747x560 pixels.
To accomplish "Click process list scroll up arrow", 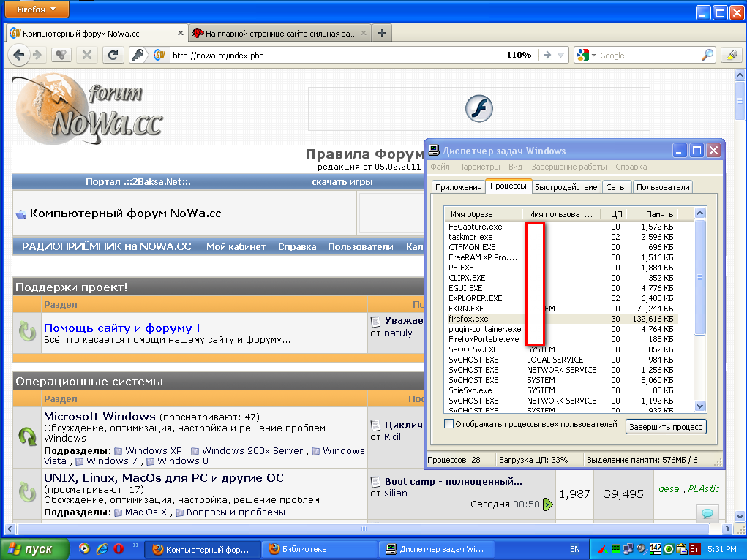I will [699, 213].
